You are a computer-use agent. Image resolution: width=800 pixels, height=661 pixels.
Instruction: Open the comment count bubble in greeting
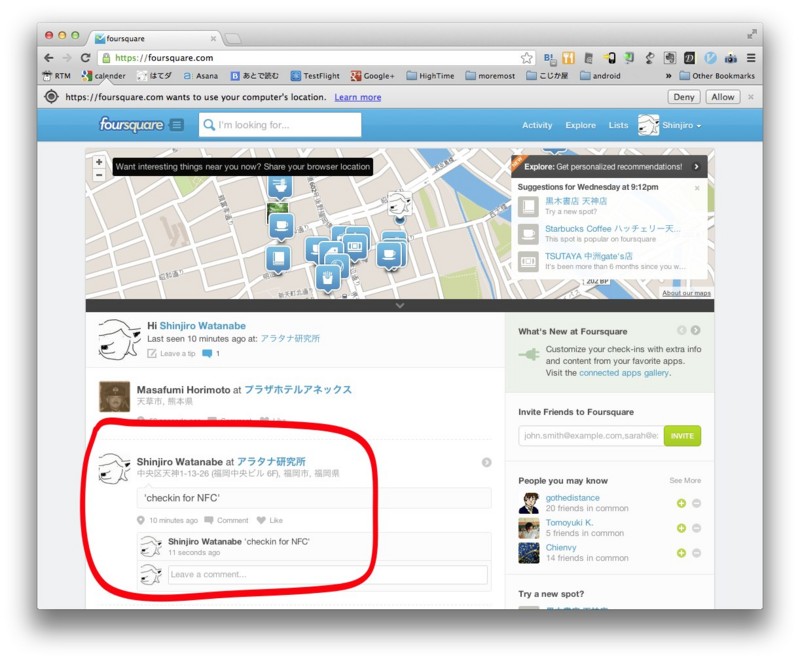pos(211,353)
